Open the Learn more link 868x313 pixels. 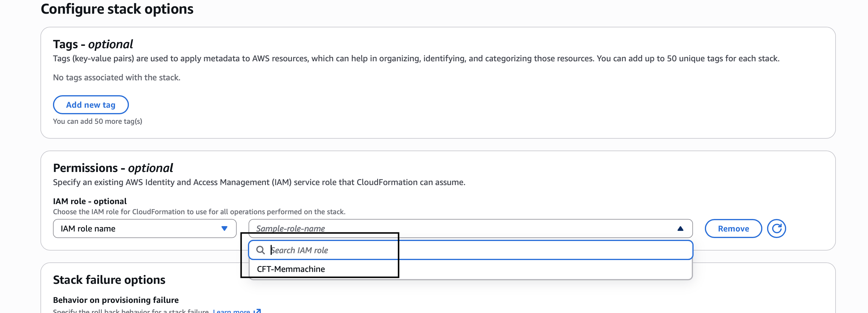pos(232,311)
